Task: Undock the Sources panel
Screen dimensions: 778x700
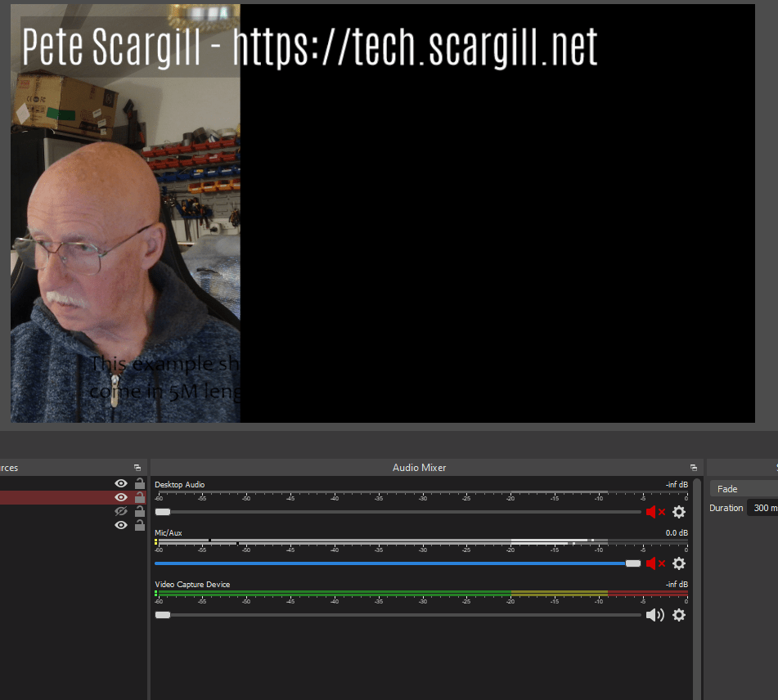Action: (x=137, y=468)
